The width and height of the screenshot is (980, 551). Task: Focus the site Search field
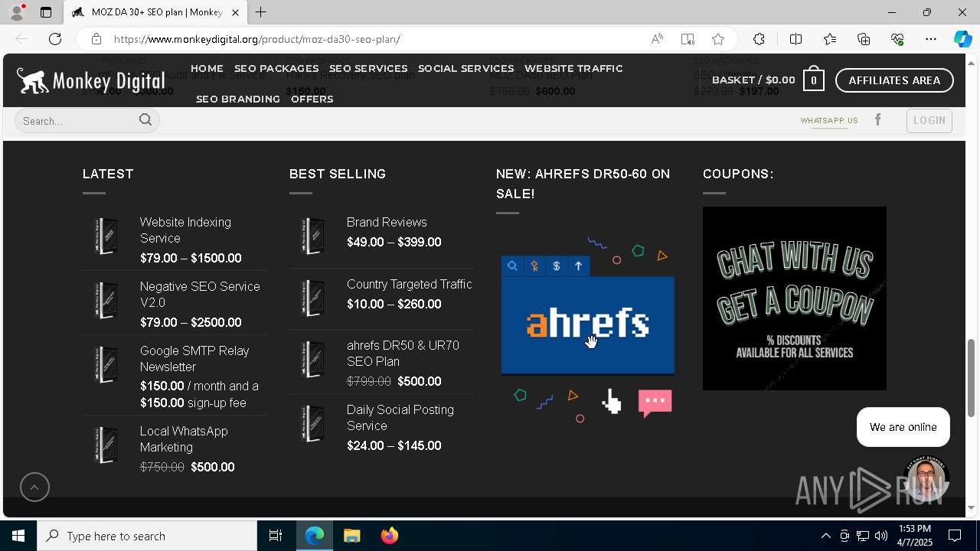tap(77, 121)
